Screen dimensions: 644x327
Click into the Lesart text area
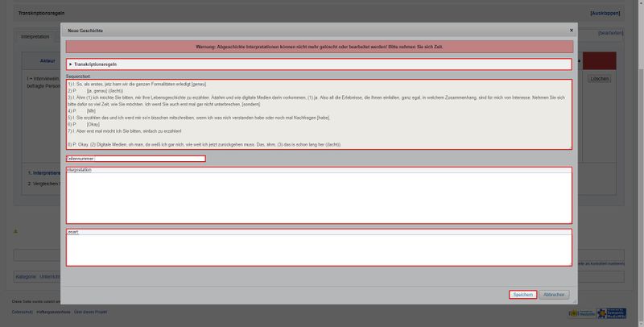pyautogui.click(x=319, y=250)
